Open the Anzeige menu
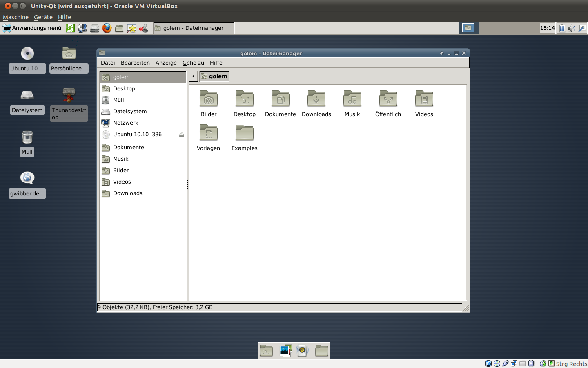Screen dimensions: 588x368 [x=166, y=63]
